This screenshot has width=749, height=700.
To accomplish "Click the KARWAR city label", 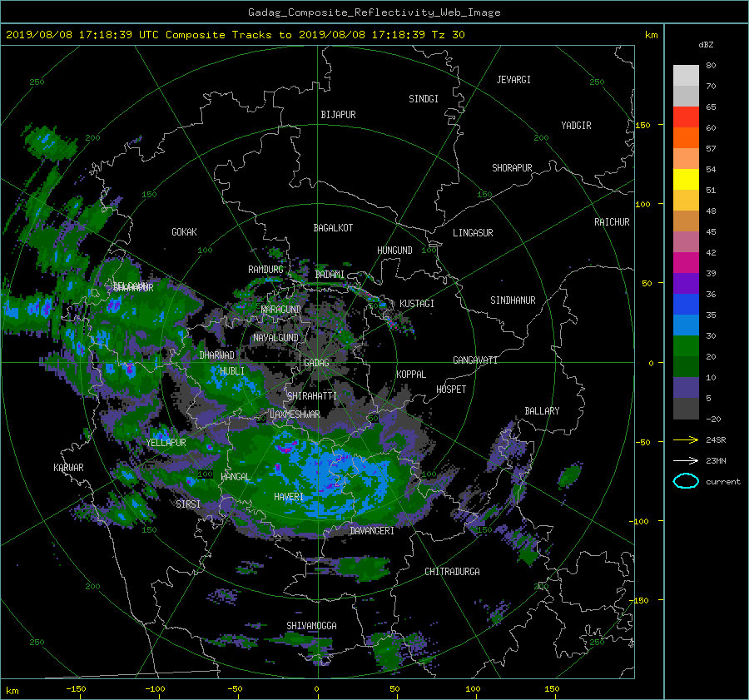I will [x=68, y=468].
